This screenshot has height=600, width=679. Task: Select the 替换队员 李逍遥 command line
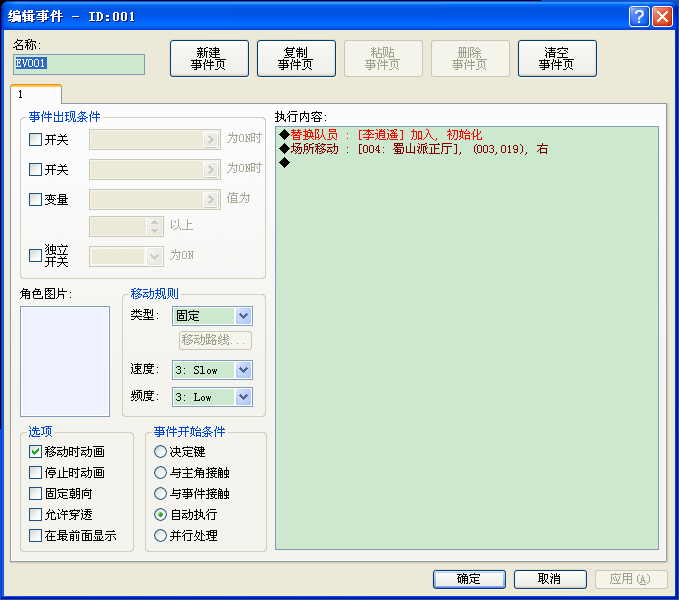[x=467, y=135]
